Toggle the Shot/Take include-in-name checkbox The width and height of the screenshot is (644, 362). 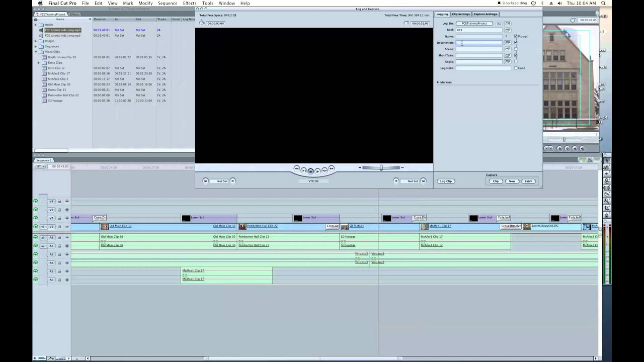coord(516,55)
